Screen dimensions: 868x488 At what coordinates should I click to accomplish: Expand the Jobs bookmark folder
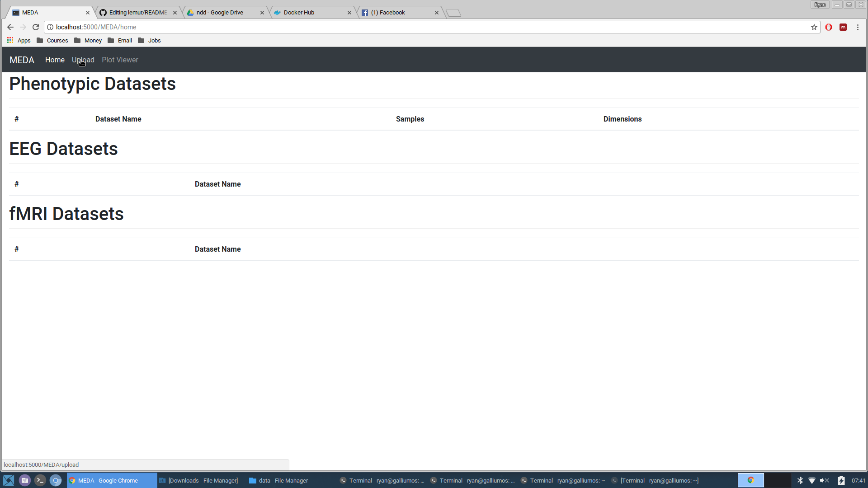pos(150,40)
